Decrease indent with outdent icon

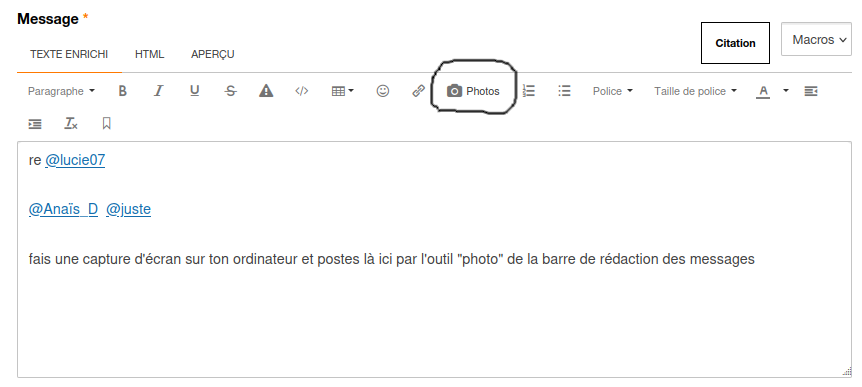coord(811,91)
